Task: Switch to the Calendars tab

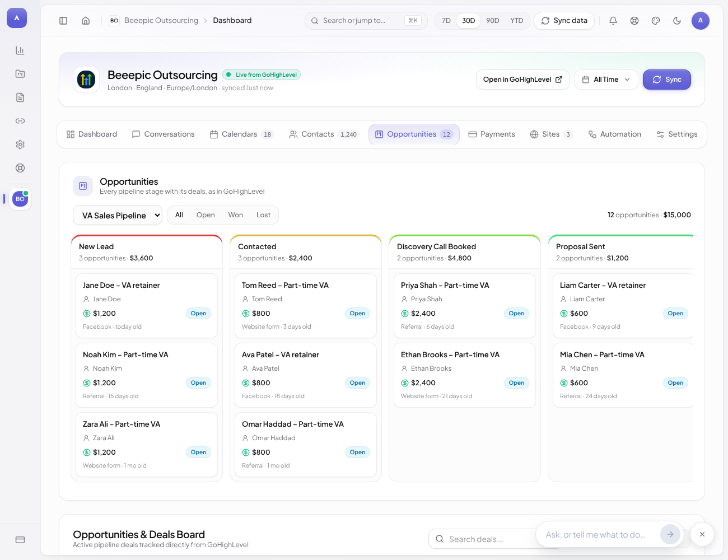Action: 241,134
